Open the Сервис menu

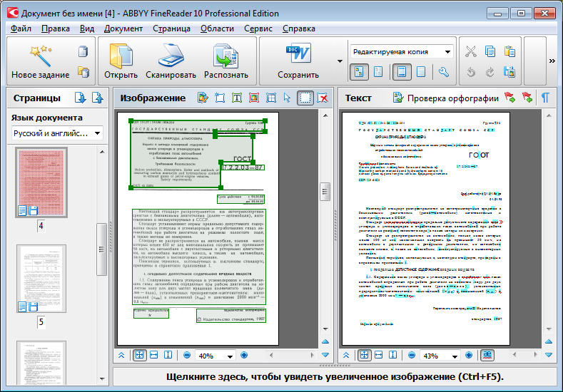point(258,29)
